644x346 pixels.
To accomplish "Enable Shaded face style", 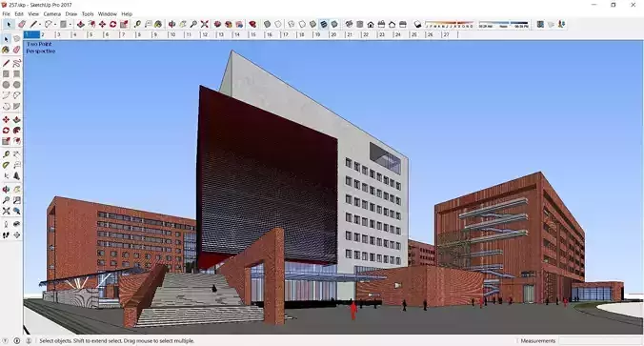I will [x=313, y=25].
